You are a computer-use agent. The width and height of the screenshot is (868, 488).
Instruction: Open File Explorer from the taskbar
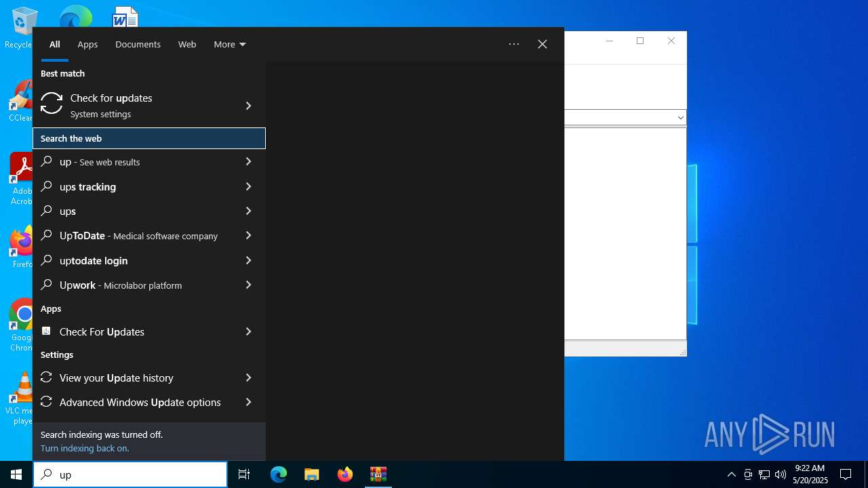[312, 474]
